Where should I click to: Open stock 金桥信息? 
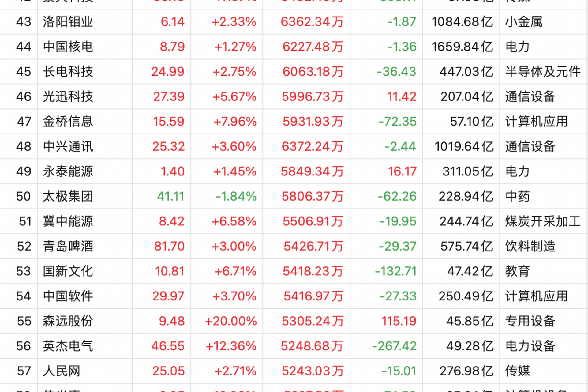coord(68,122)
